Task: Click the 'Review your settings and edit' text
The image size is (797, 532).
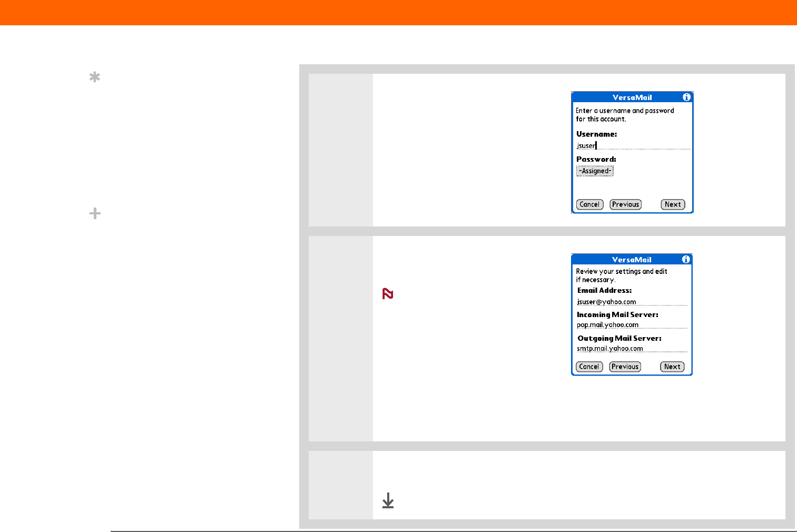Action: (x=622, y=271)
